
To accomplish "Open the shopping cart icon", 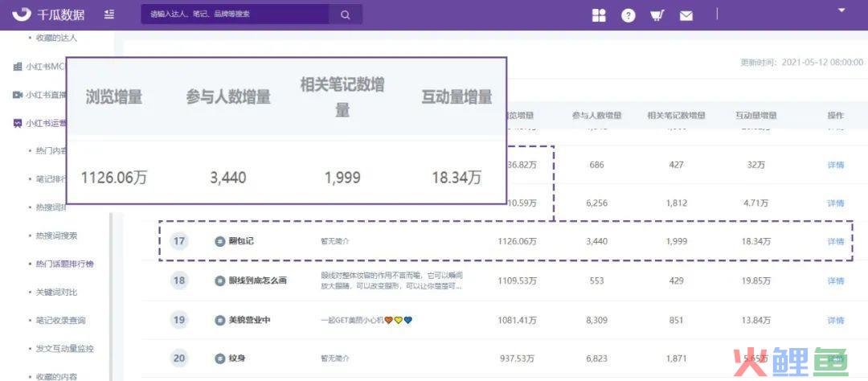I will coord(657,15).
